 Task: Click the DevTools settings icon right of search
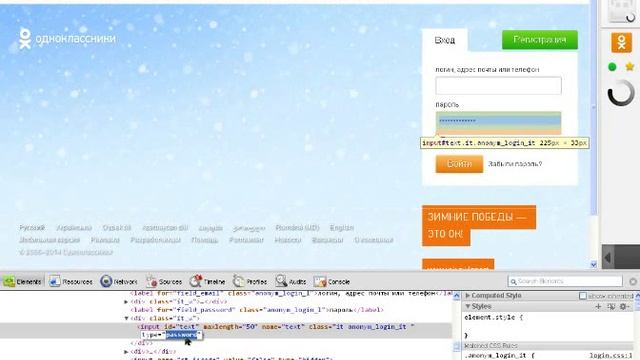(x=633, y=281)
